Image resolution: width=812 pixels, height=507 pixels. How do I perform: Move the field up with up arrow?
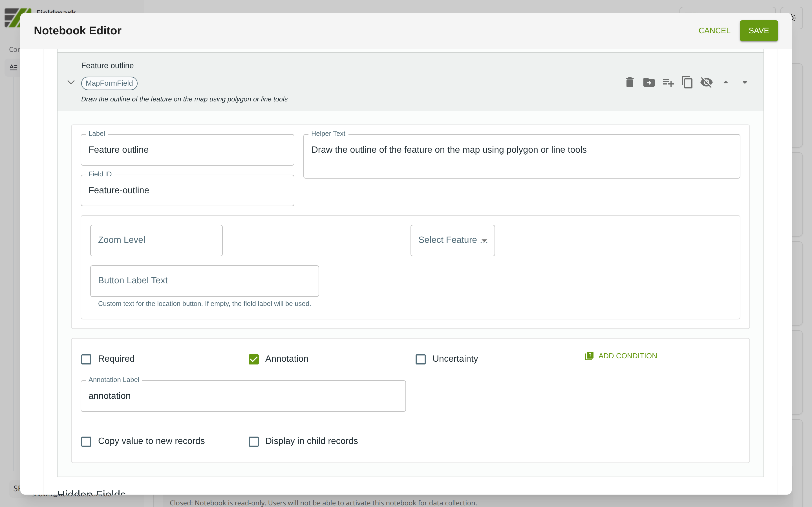click(725, 82)
